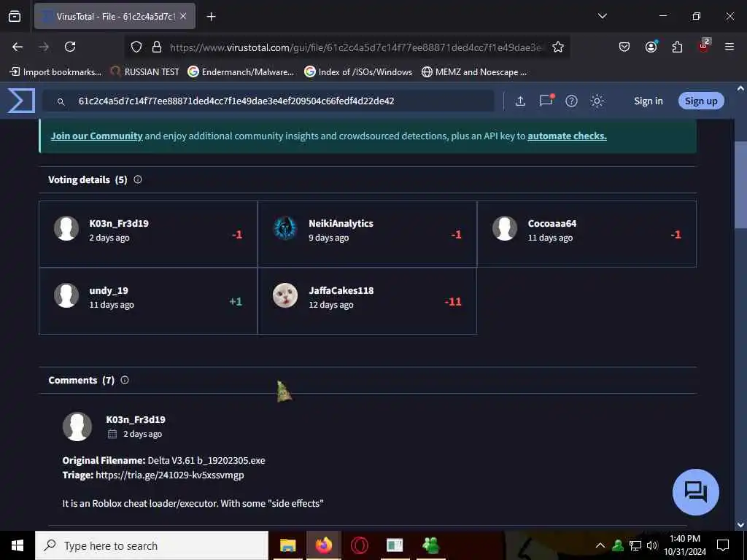Click the JaffaCakes118 cat avatar

point(285,295)
